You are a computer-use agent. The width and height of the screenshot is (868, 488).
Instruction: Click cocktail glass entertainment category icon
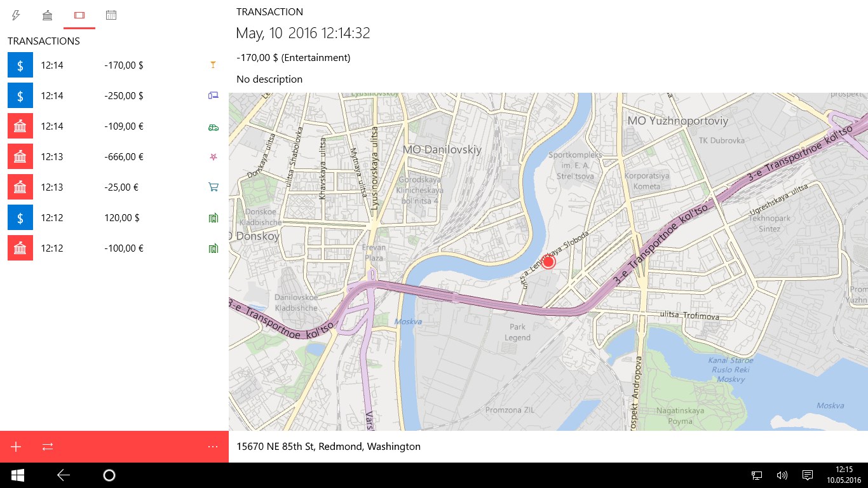214,65
